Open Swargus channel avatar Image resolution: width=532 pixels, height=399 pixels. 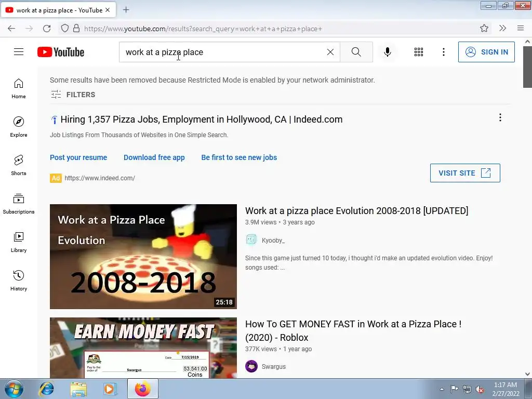(251, 366)
